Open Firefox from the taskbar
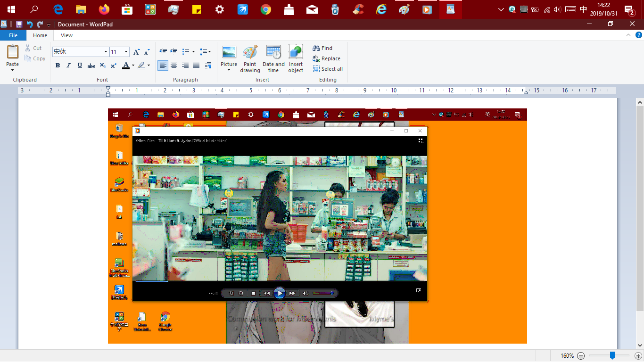 (104, 9)
